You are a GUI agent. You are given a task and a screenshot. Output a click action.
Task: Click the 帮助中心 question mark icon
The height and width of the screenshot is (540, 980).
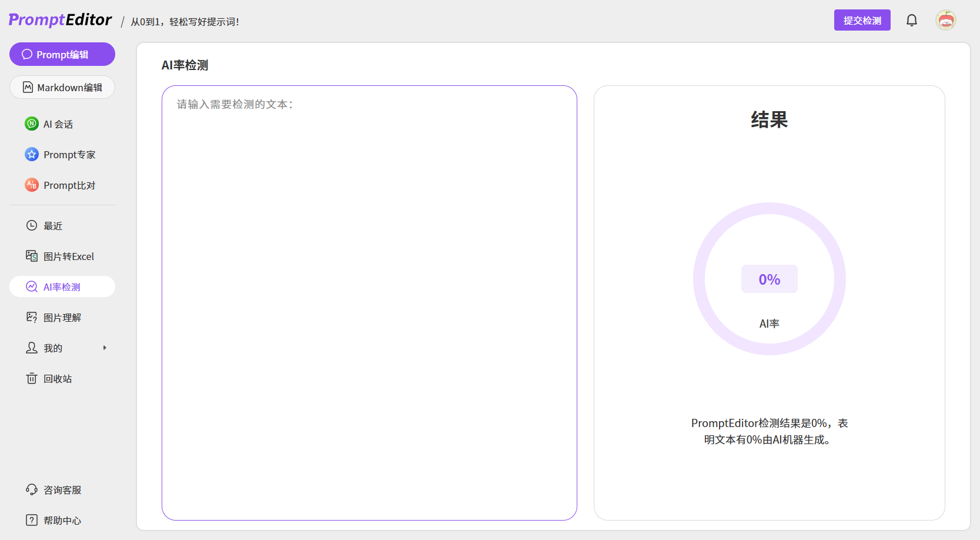click(32, 521)
